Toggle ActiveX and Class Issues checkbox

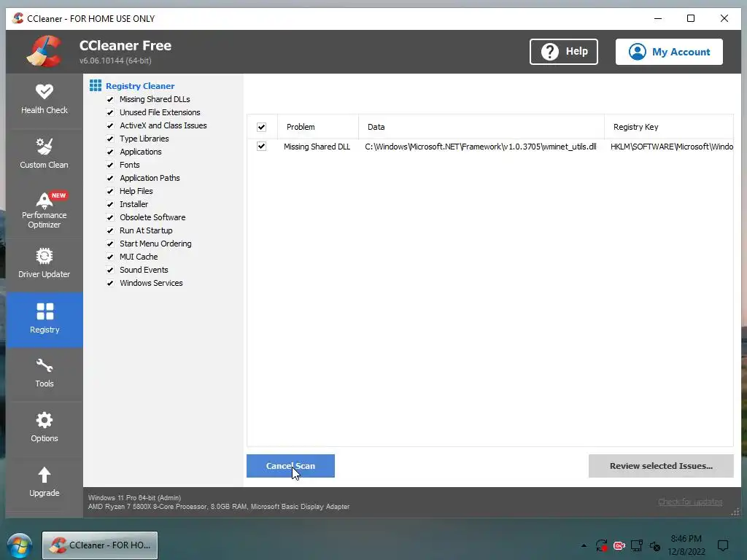tap(111, 125)
